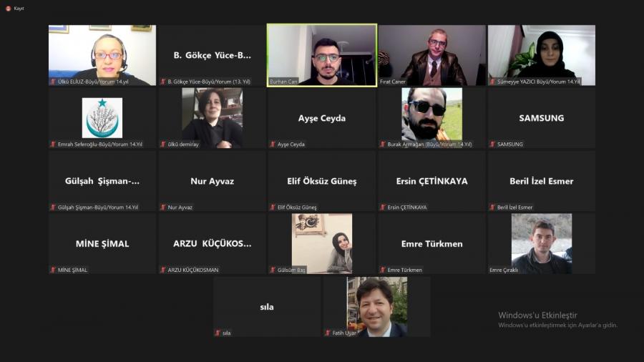Click muted mic icon next to Nur Ayvaz
Image resolution: width=644 pixels, height=362 pixels.
pyautogui.click(x=163, y=207)
